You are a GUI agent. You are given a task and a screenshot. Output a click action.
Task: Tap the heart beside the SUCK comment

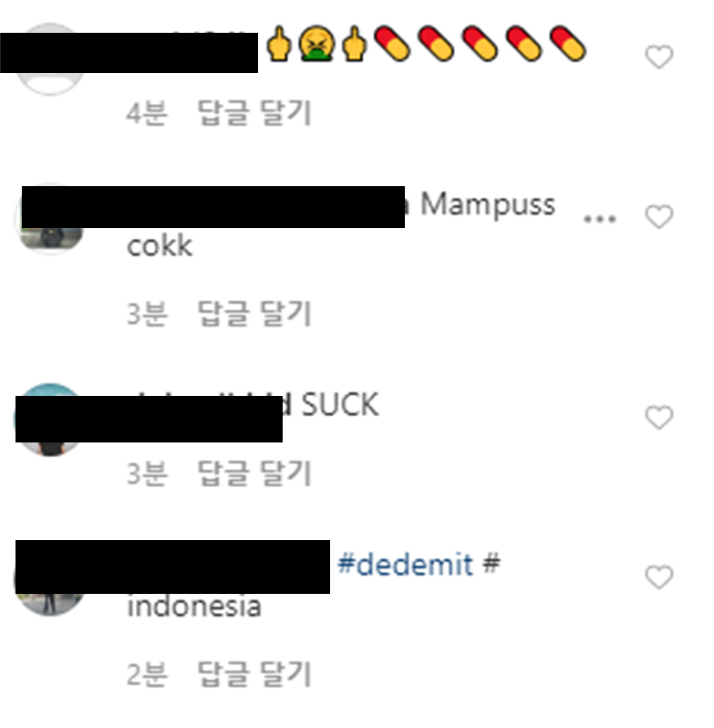(658, 417)
